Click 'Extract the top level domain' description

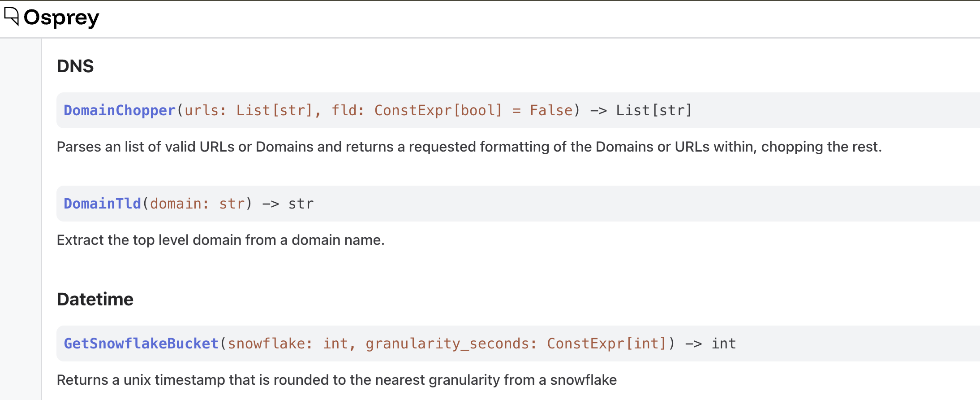(221, 240)
